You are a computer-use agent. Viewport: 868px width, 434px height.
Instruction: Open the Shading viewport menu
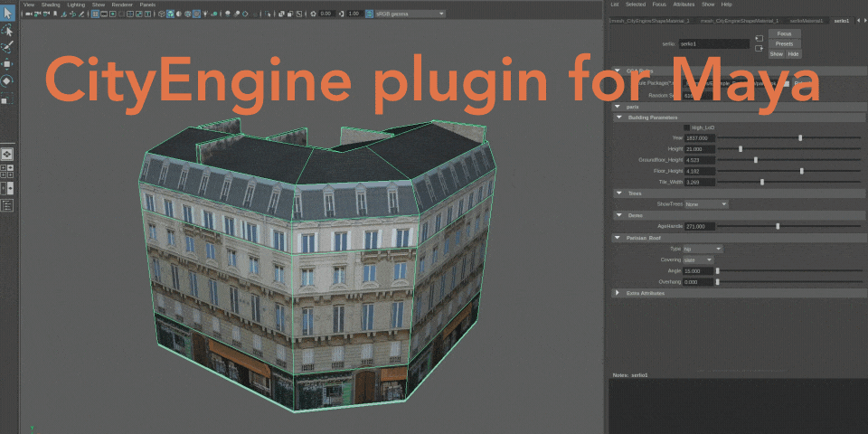click(x=51, y=5)
